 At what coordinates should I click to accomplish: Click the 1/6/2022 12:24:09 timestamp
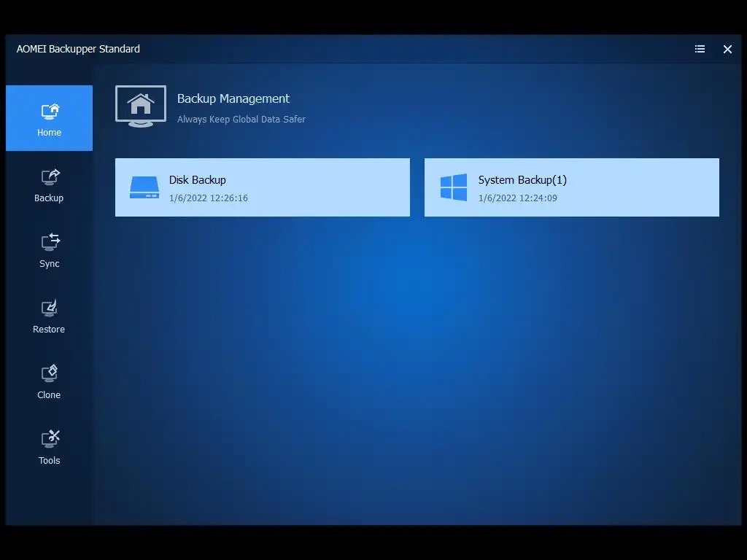click(517, 198)
